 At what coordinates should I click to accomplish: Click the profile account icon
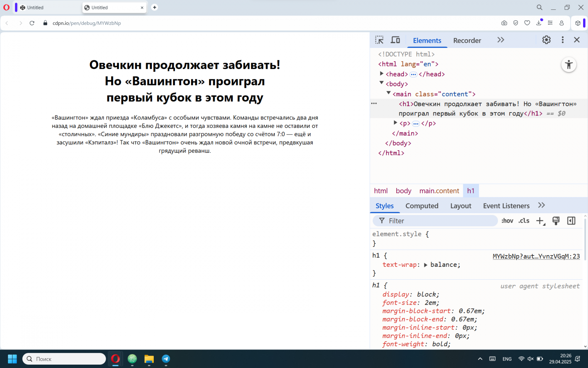pos(562,23)
